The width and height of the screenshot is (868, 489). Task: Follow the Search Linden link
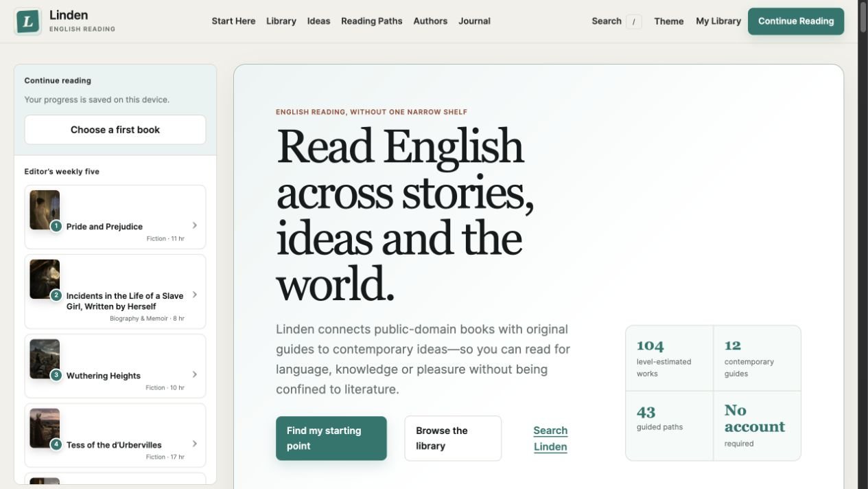(x=550, y=438)
